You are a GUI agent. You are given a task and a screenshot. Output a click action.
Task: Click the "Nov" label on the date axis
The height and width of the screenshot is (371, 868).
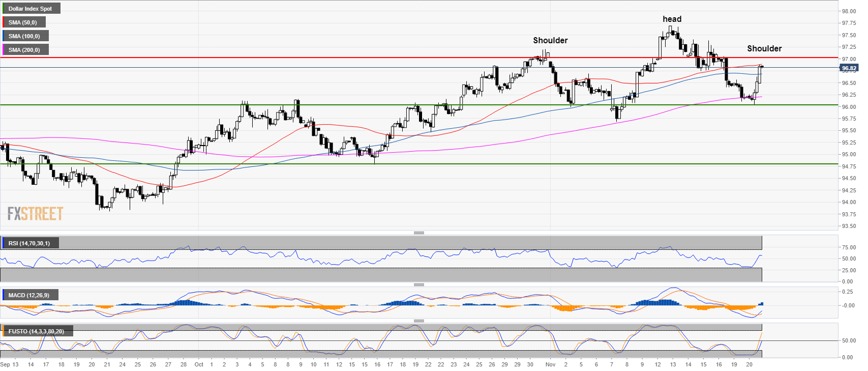coord(550,364)
